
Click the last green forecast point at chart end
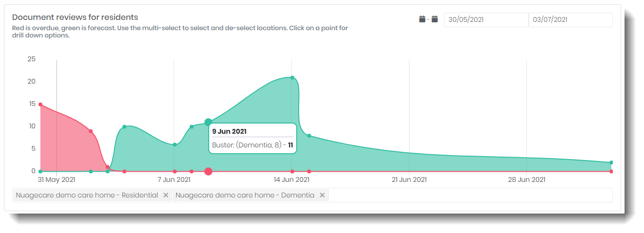[x=611, y=162]
